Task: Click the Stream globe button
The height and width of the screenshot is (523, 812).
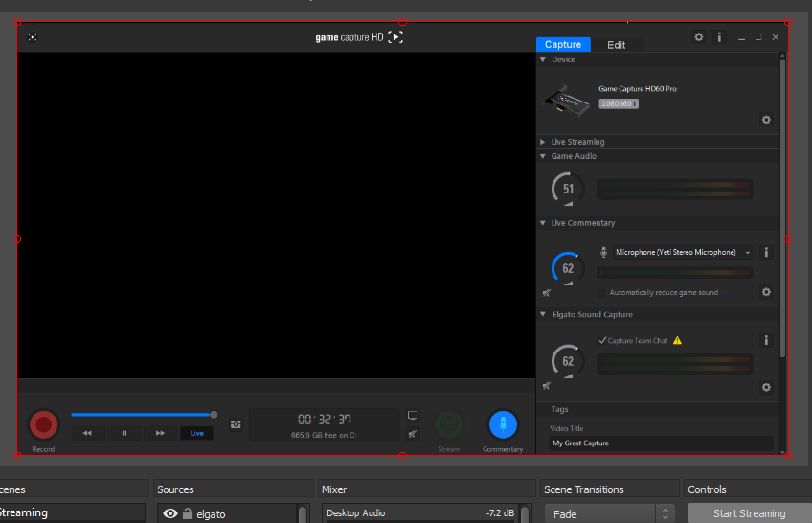Action: (449, 424)
